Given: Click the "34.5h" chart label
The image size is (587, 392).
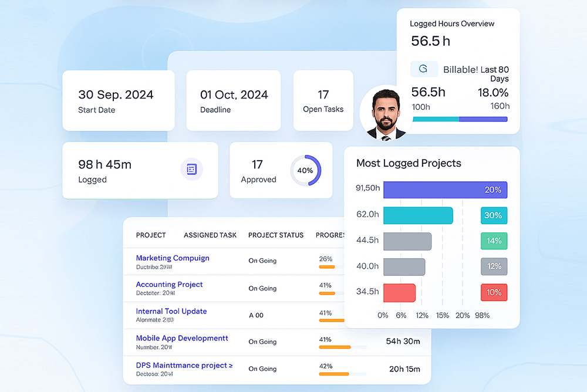Looking at the screenshot, I should (x=367, y=292).
